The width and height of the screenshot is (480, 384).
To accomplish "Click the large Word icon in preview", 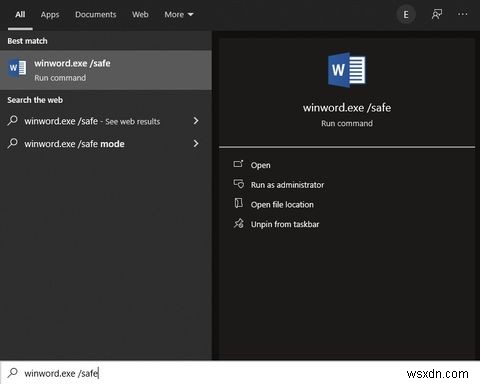I will (x=347, y=70).
